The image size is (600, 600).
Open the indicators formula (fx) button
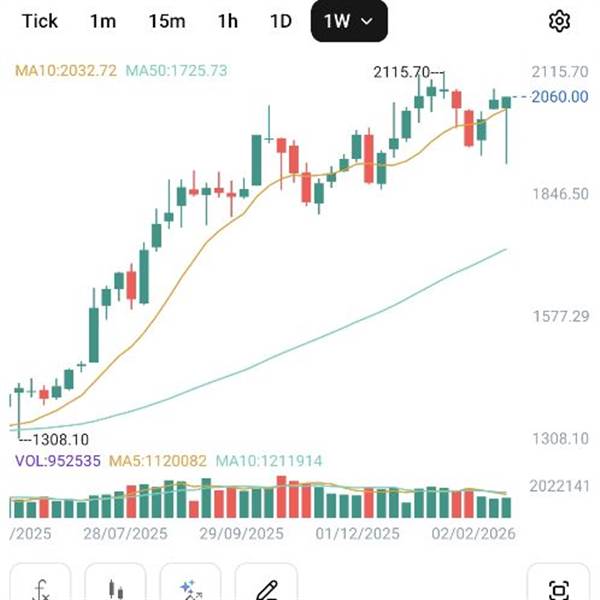41,588
